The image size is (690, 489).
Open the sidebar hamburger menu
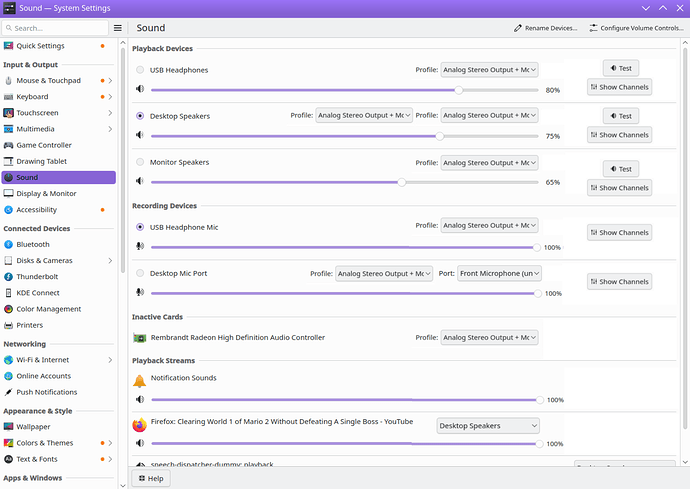coord(117,28)
